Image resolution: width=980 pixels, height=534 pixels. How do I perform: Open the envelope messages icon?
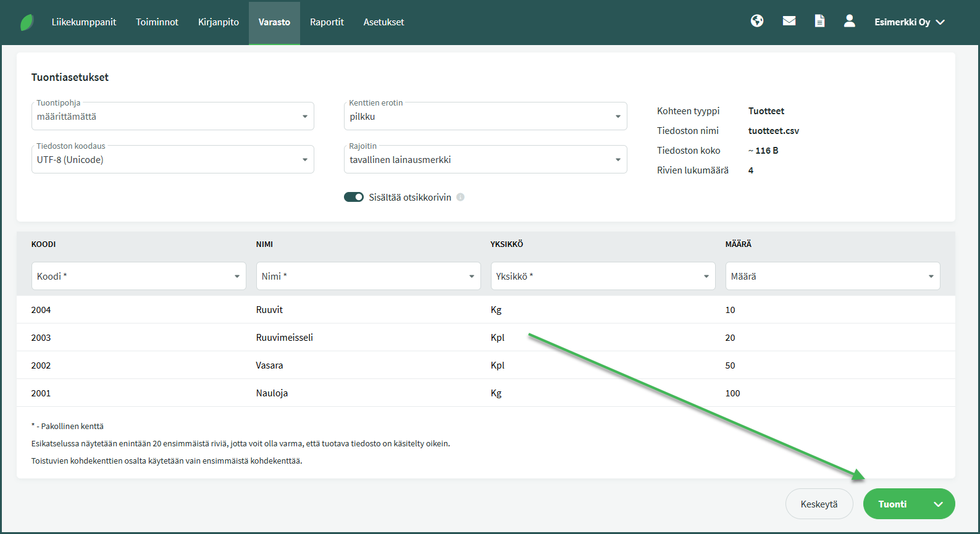pos(789,21)
